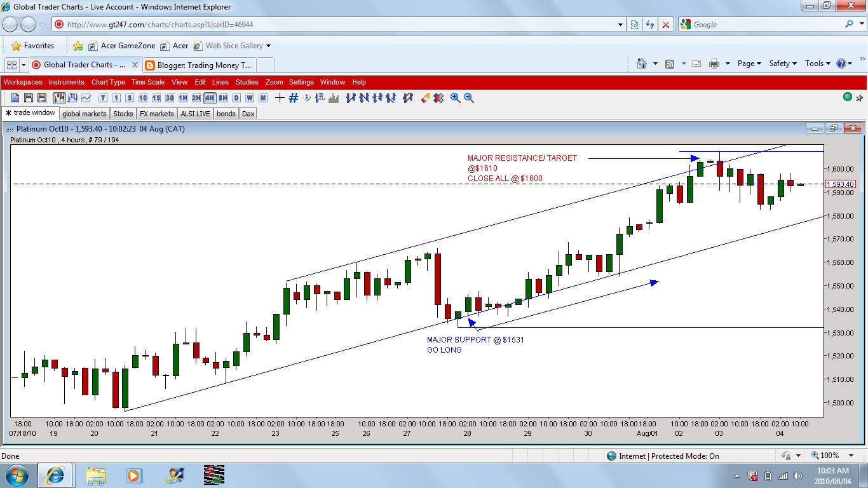Remove all studies with the red X icon
Screen dimensions: 868x488
pos(438,98)
